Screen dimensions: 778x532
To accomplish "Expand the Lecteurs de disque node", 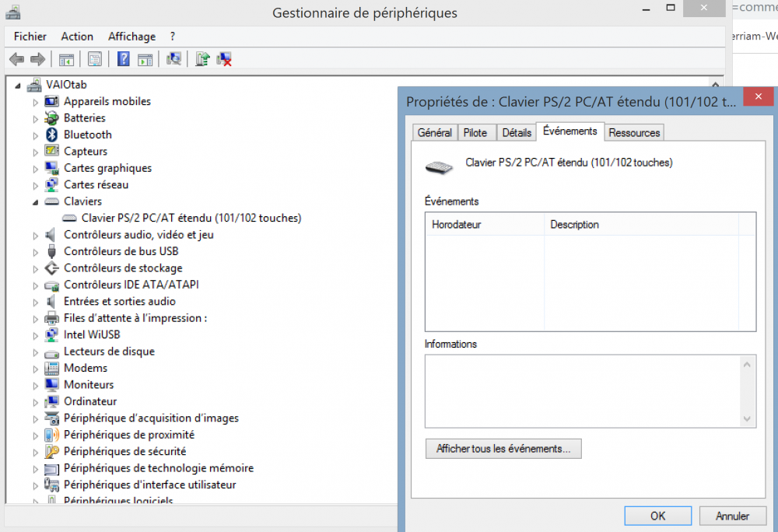I will [35, 352].
